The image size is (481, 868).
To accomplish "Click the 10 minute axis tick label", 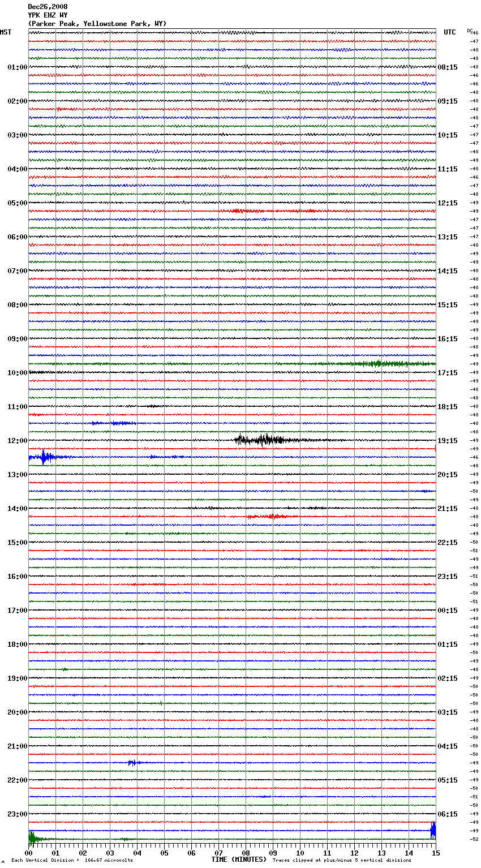I will (300, 853).
